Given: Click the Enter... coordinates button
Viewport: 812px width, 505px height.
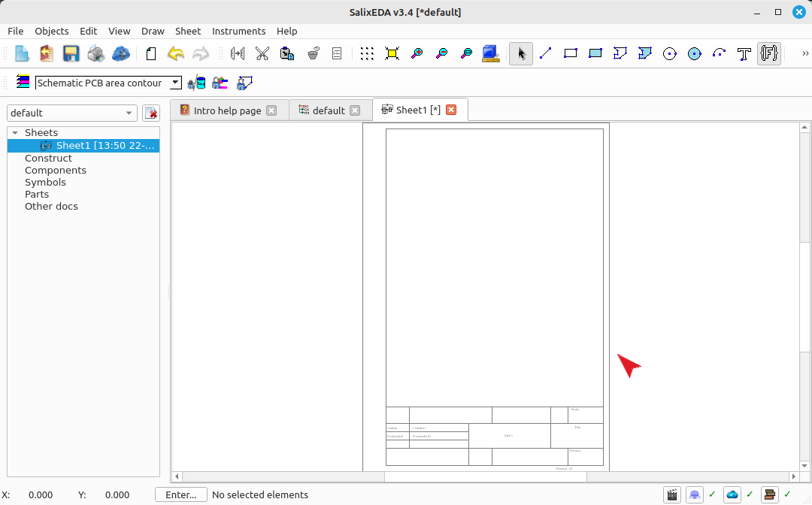Looking at the screenshot, I should (180, 494).
